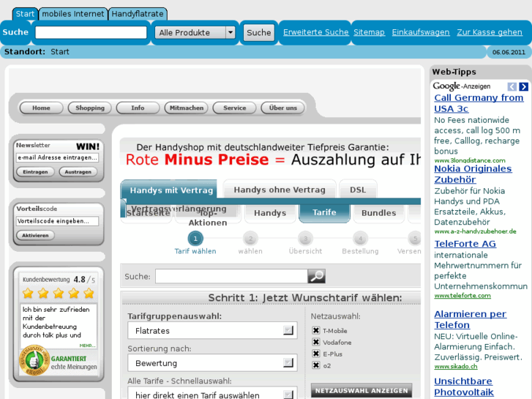532x399 pixels.
Task: Click step 3 circle above Übersicht
Action: pyautogui.click(x=305, y=239)
